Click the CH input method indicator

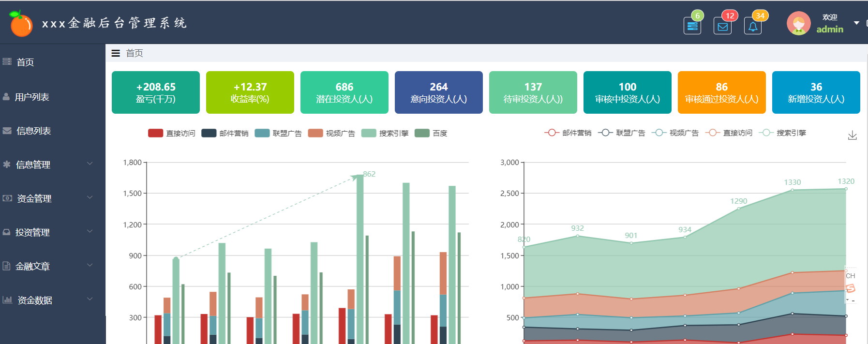(851, 276)
